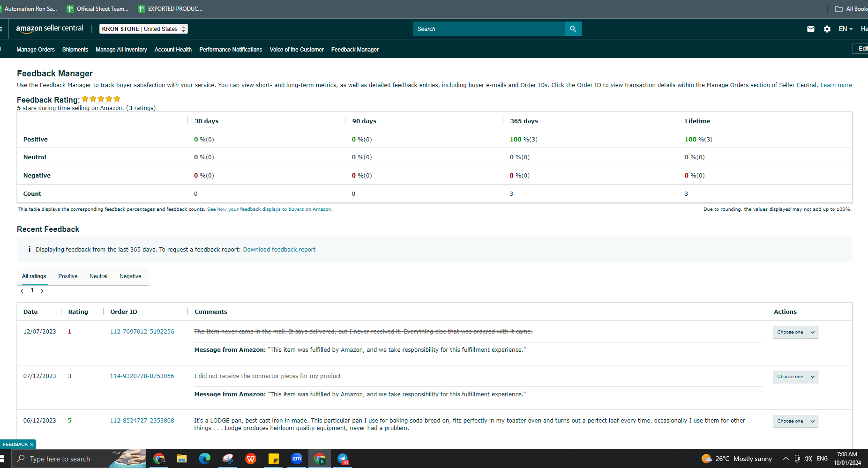This screenshot has height=468, width=868.
Task: Open 'See how your feedback displays' link
Action: (x=269, y=209)
